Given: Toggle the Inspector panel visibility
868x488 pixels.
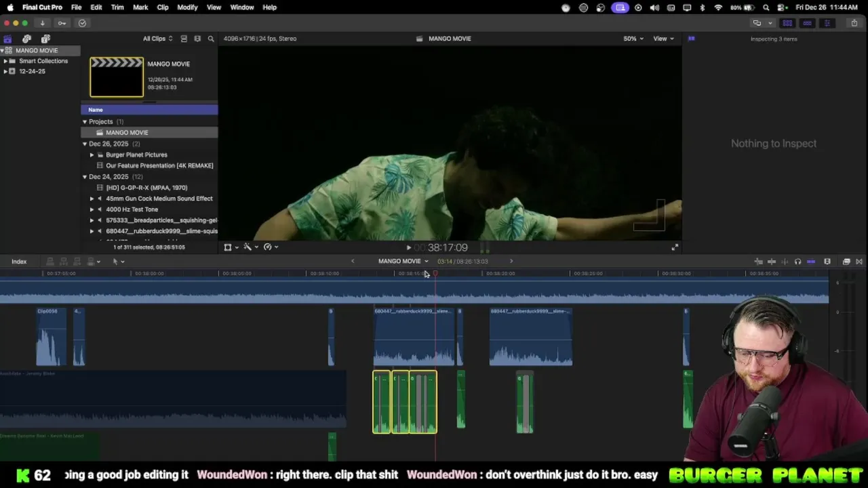Looking at the screenshot, I should [827, 23].
